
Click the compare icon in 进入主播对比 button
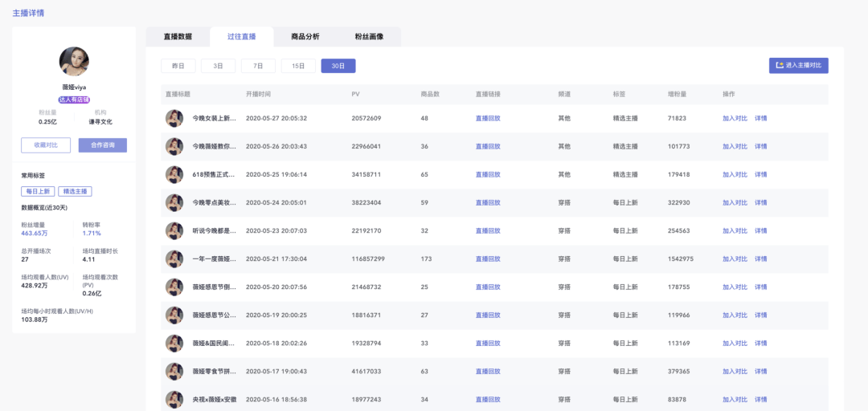click(780, 65)
